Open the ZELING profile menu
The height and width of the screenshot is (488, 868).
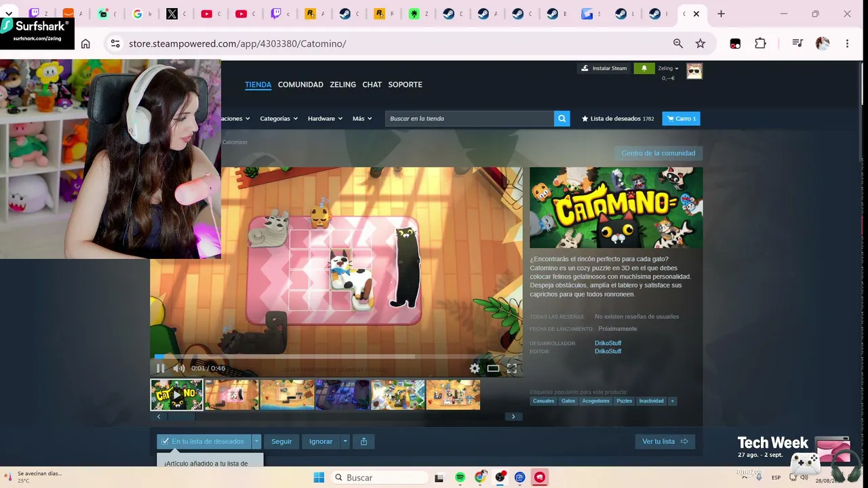(x=342, y=85)
